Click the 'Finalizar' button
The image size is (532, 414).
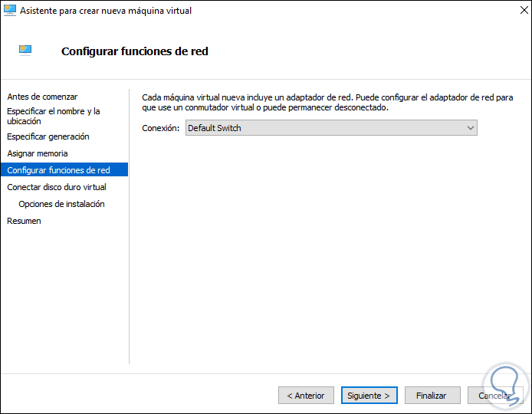tap(432, 396)
